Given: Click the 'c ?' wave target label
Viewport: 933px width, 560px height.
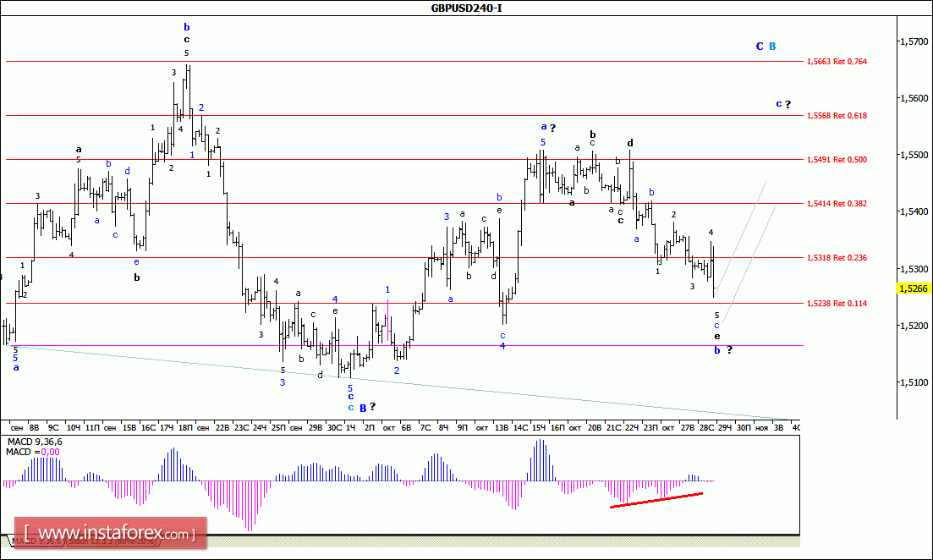Looking at the screenshot, I should tap(782, 104).
